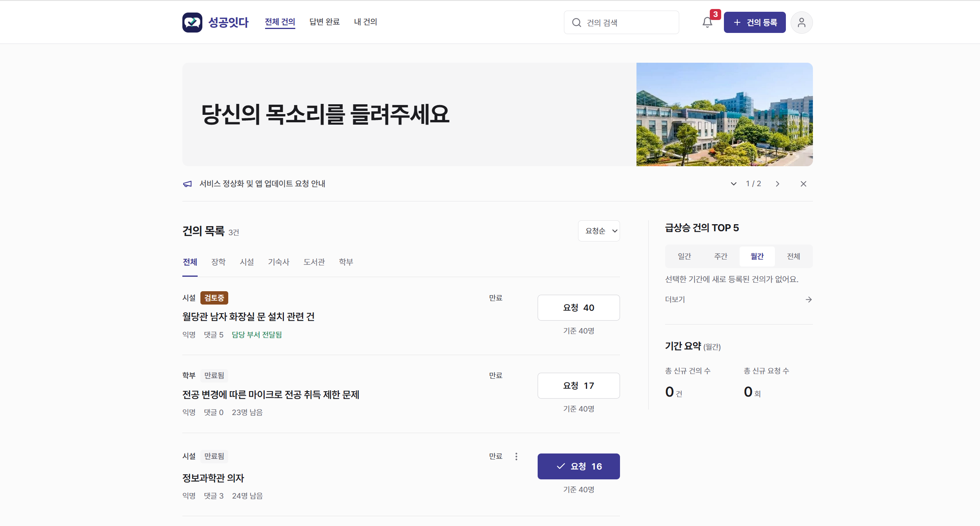Viewport: 980px width, 526px height.
Task: Focus the 건의 검색 input field
Action: tap(622, 22)
